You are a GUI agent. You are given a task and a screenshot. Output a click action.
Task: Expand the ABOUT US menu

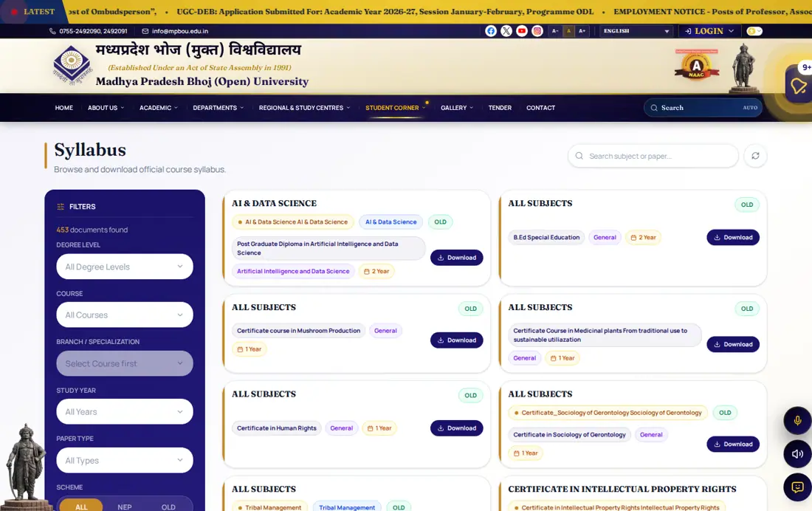pos(106,108)
